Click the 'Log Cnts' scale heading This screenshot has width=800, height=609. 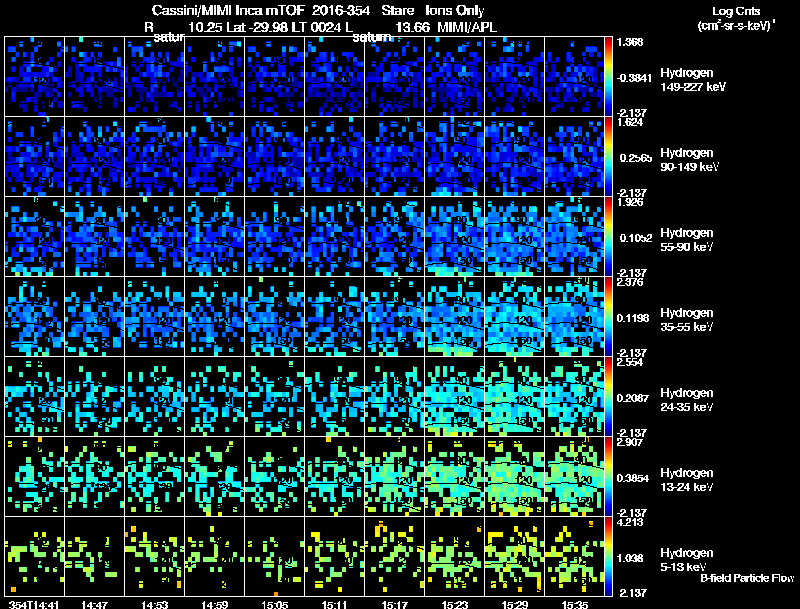pos(736,11)
